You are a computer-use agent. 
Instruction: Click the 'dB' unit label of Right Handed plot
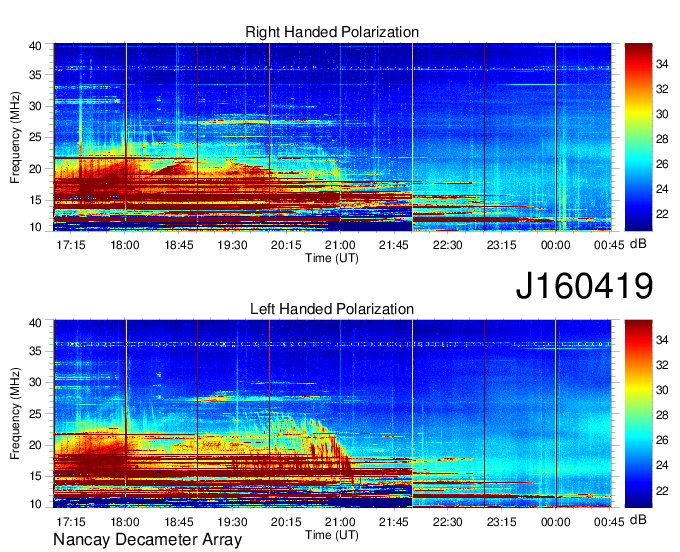638,244
